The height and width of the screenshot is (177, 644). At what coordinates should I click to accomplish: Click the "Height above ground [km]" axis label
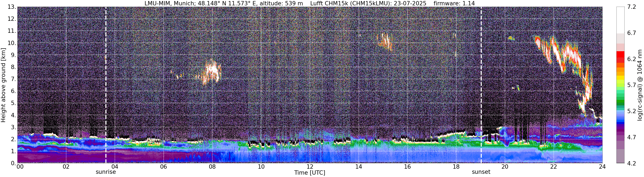coord(3,85)
